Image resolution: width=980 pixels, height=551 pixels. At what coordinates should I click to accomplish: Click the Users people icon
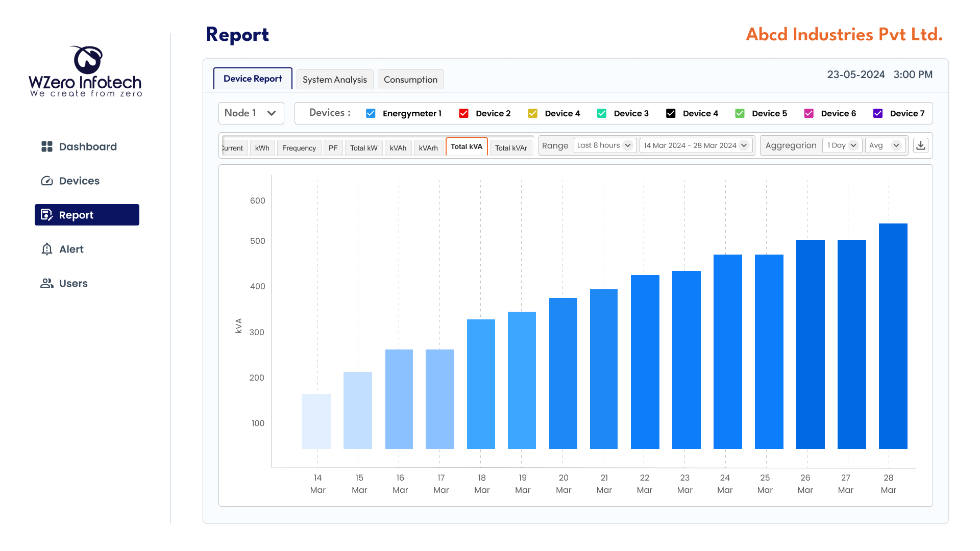point(47,283)
